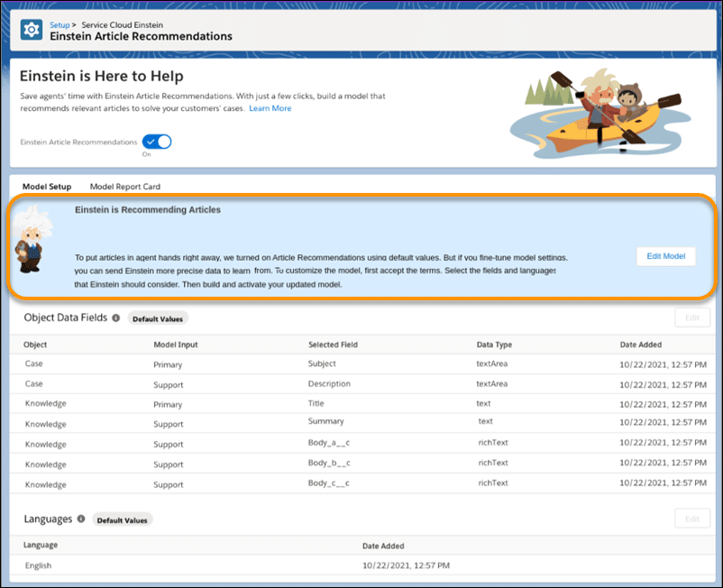
Task: Open the Object Data Fields info icon
Action: pos(116,317)
